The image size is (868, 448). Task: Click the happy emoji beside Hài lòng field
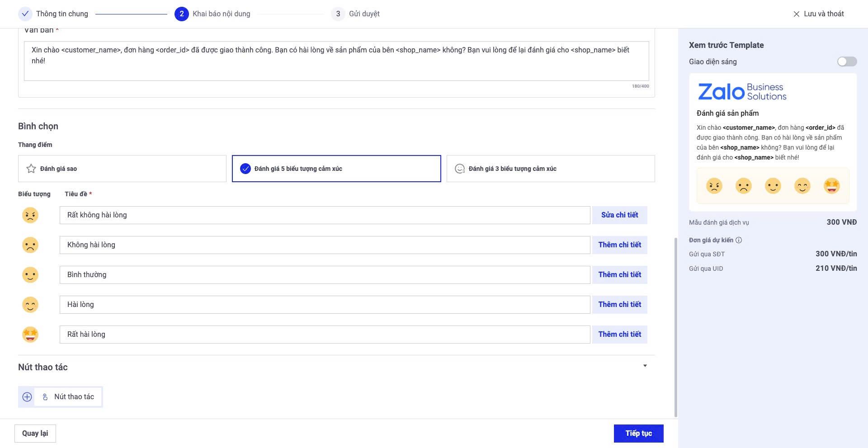click(30, 305)
